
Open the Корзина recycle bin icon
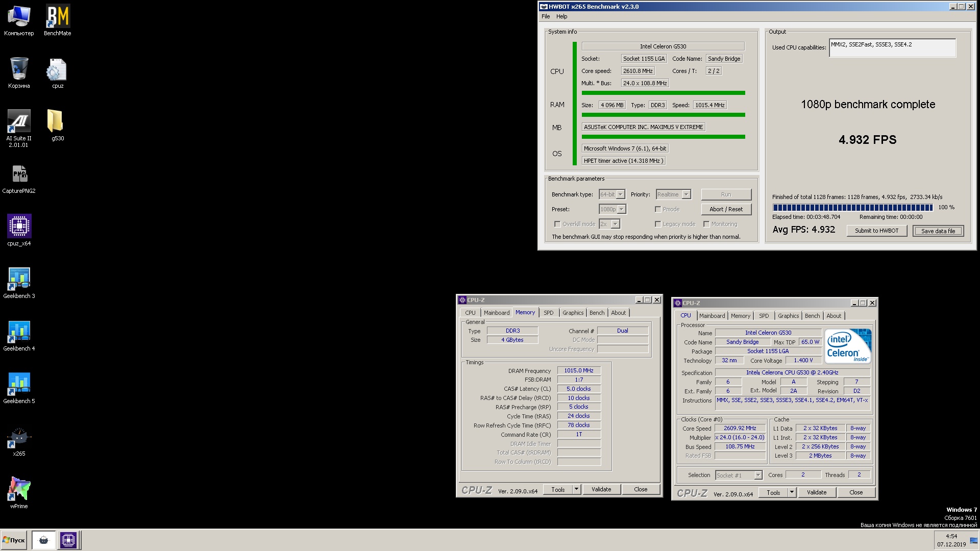coord(19,73)
